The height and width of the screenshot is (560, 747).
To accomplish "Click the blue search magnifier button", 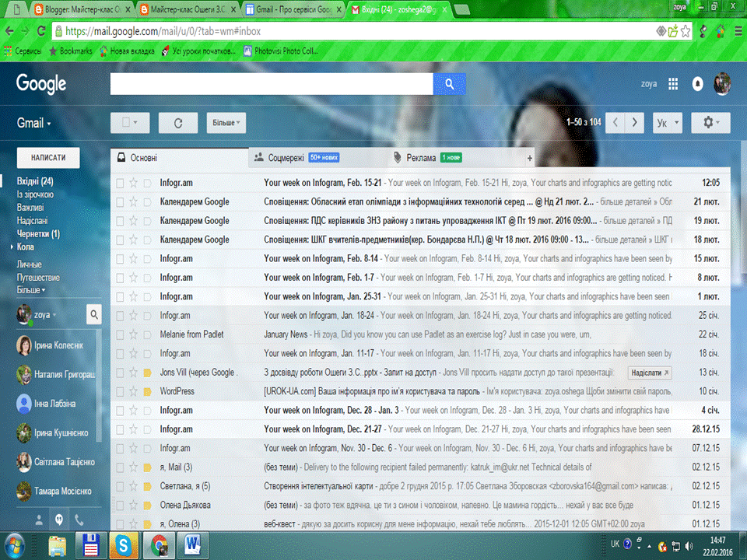I will point(449,84).
